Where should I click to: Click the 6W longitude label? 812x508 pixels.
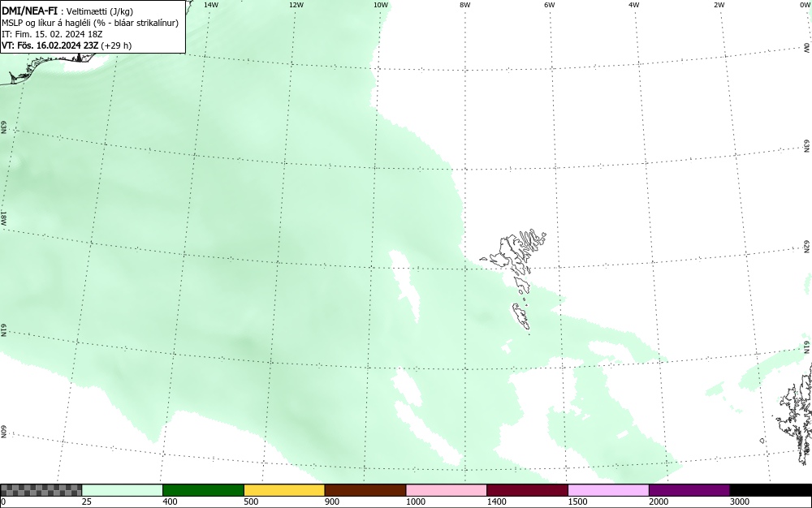[x=550, y=5]
